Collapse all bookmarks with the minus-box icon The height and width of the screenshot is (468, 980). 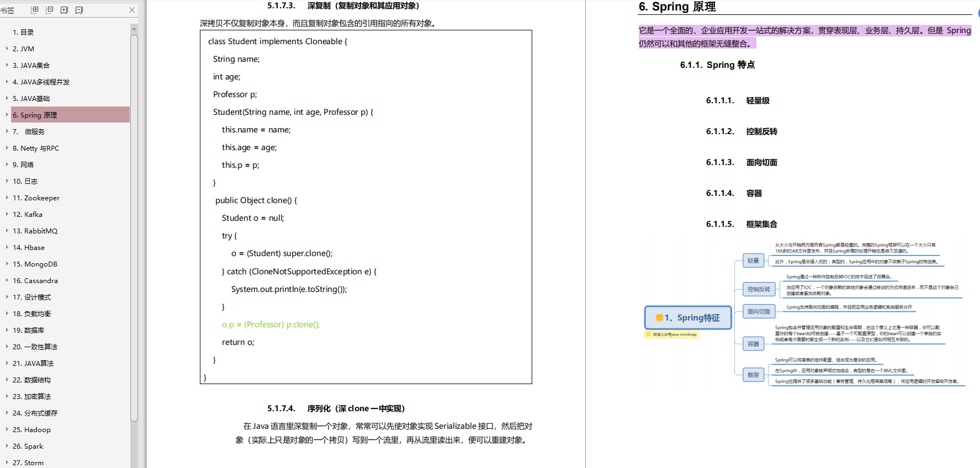[x=50, y=10]
